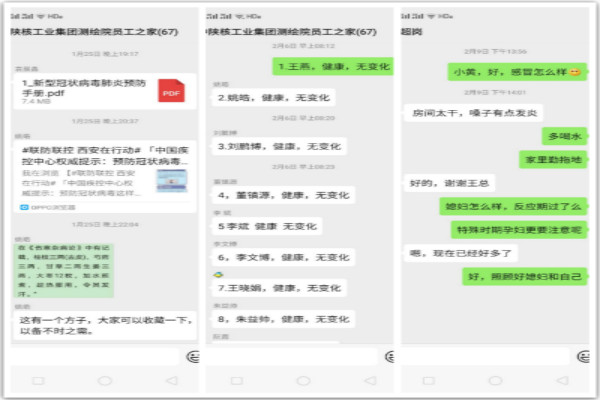Click the message input field in left chat
Image resolution: width=600 pixels, height=400 pixels.
[95, 355]
